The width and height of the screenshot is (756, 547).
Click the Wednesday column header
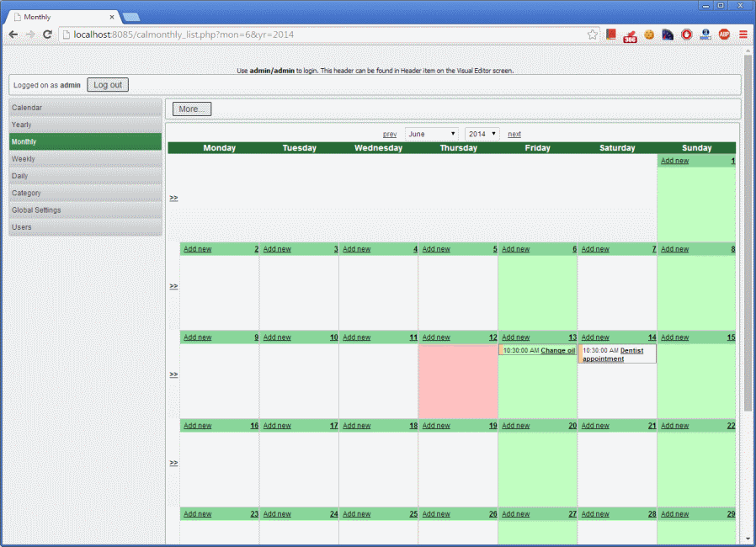pyautogui.click(x=379, y=148)
